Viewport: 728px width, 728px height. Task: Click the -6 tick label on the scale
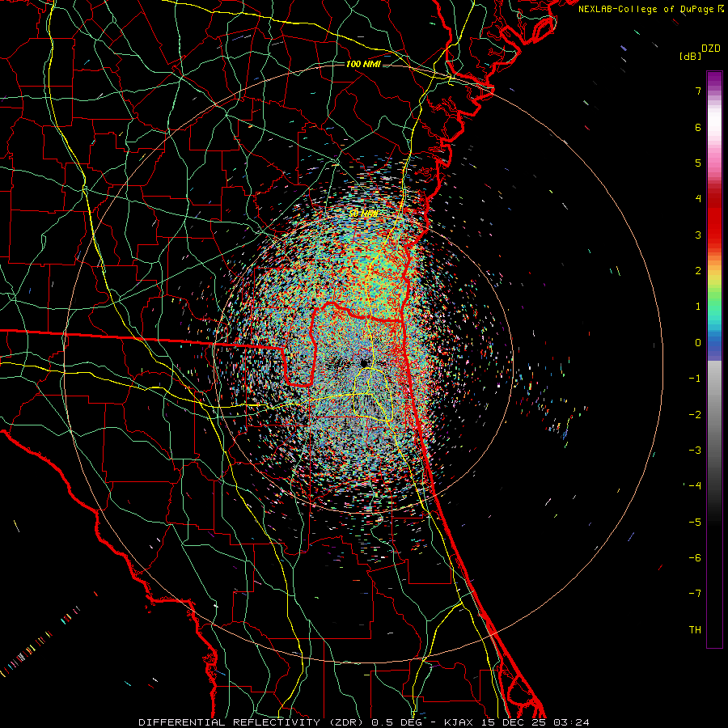pos(695,558)
